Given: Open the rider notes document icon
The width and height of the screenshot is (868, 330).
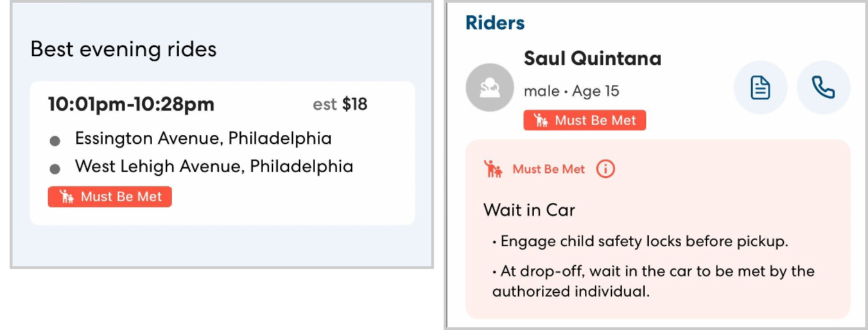Looking at the screenshot, I should pyautogui.click(x=761, y=87).
